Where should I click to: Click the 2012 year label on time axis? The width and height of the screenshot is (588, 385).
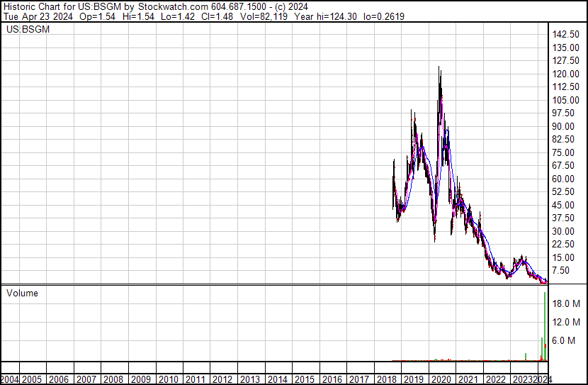(222, 380)
